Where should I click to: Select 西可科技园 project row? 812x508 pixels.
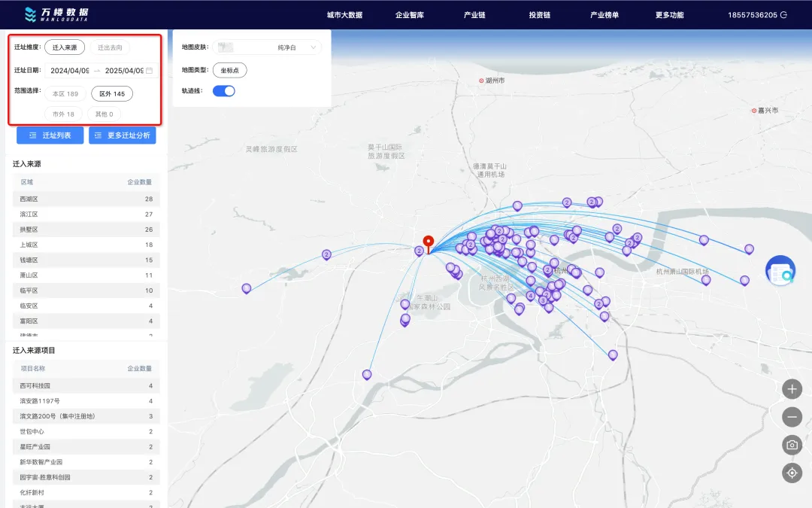[x=86, y=385]
